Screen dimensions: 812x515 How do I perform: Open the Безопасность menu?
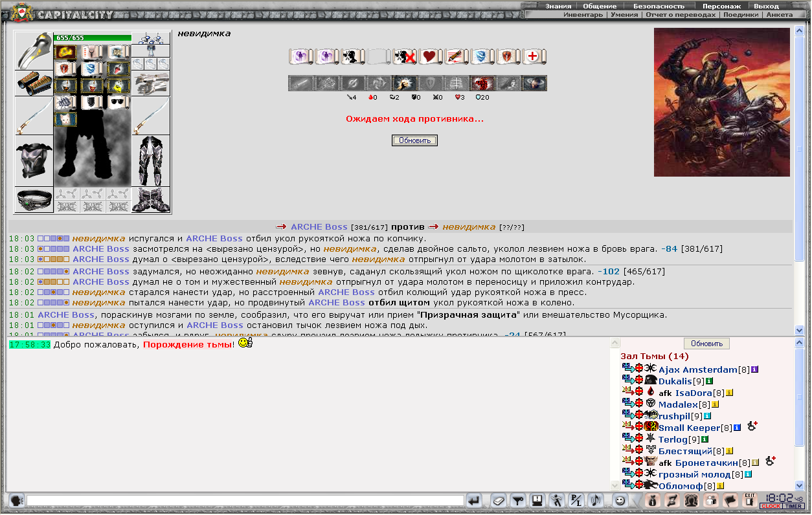pyautogui.click(x=659, y=6)
